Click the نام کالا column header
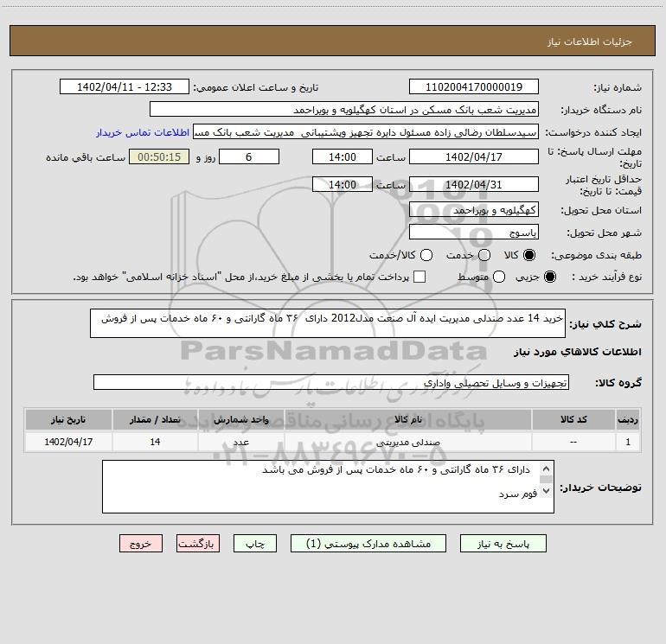666x644 pixels. pyautogui.click(x=407, y=419)
